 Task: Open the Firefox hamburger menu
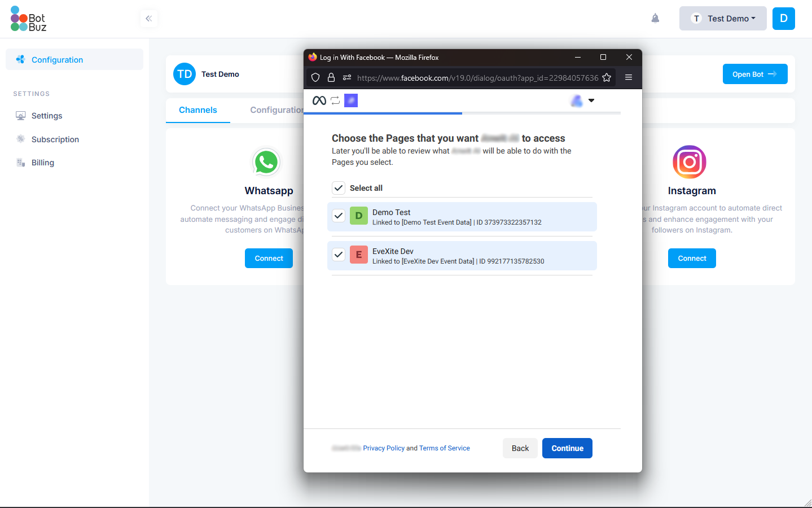629,78
